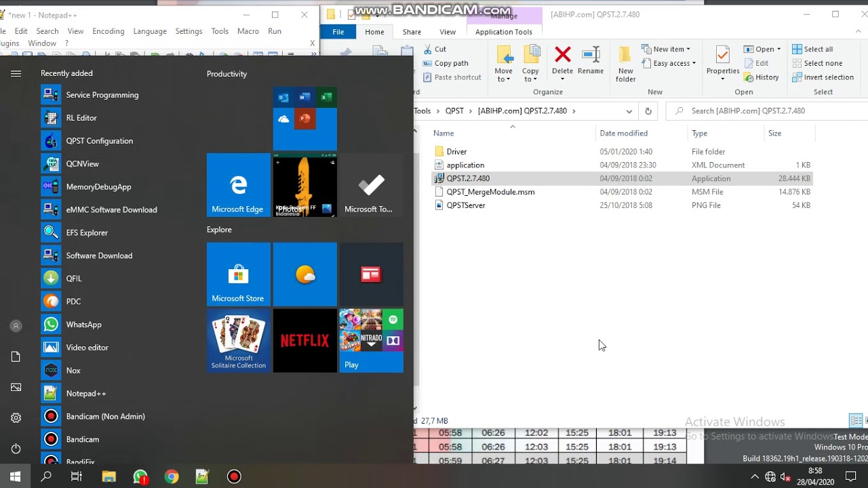Click History in the Open group
The height and width of the screenshot is (488, 868).
pos(762,77)
